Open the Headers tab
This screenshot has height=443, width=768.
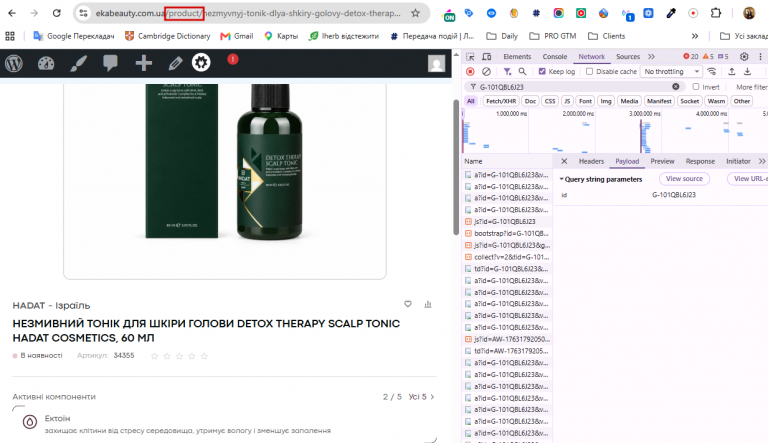(x=591, y=161)
